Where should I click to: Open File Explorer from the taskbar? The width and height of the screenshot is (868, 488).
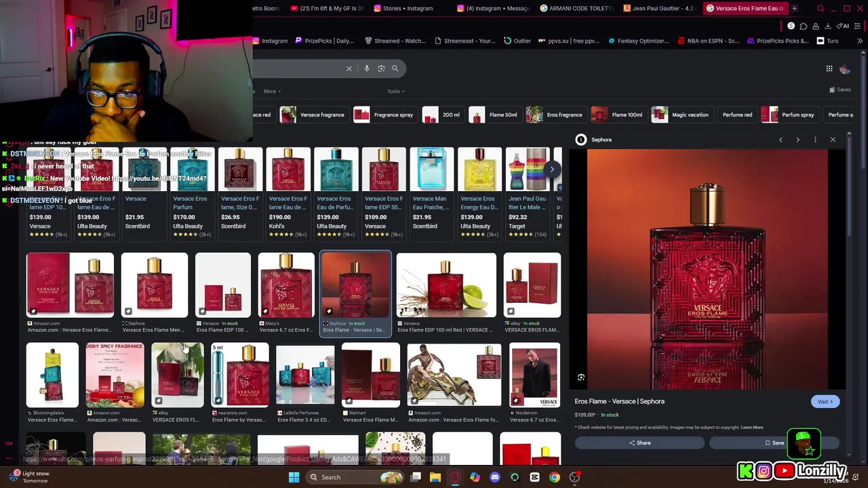(435, 477)
